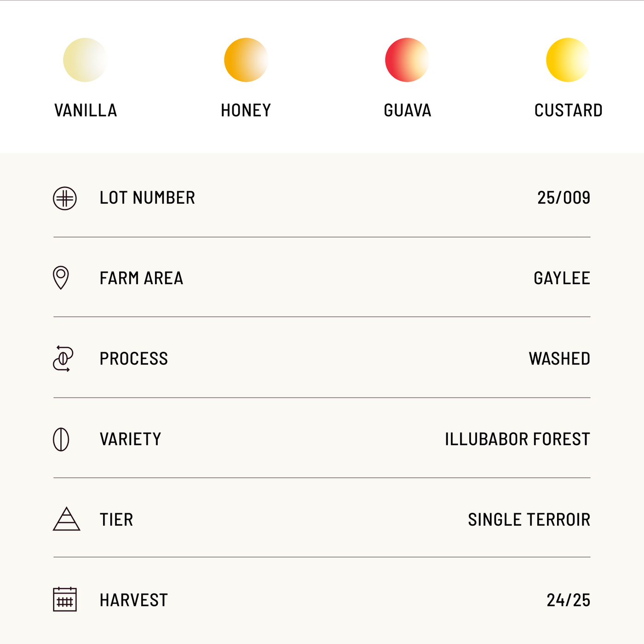
Task: Click the Variety coffee bean icon
Action: [x=61, y=439]
